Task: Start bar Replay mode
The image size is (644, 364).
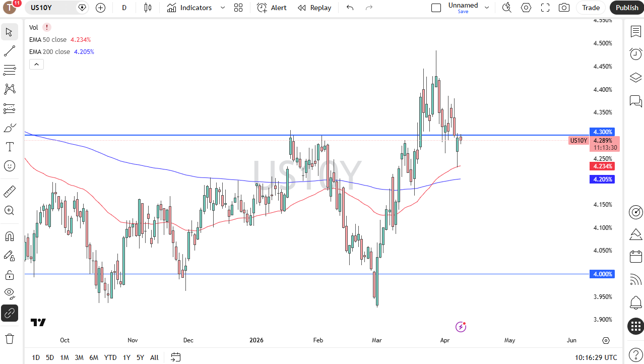Action: (x=314, y=8)
